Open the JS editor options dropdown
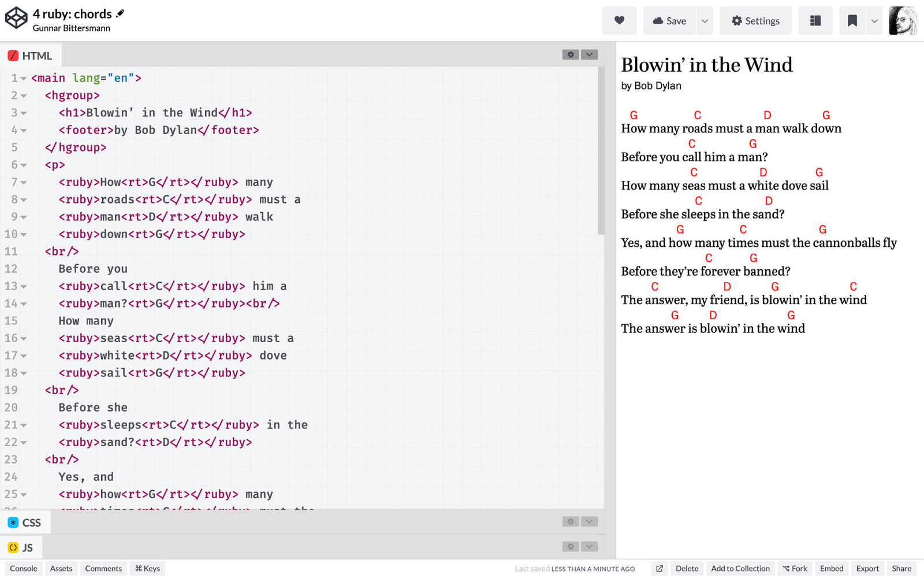 589,546
